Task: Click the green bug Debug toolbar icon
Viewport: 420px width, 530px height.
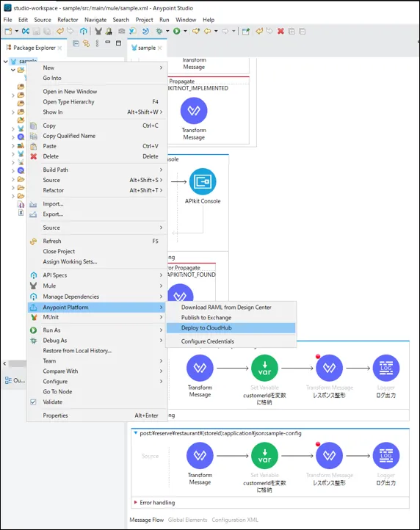Action: pos(159,31)
